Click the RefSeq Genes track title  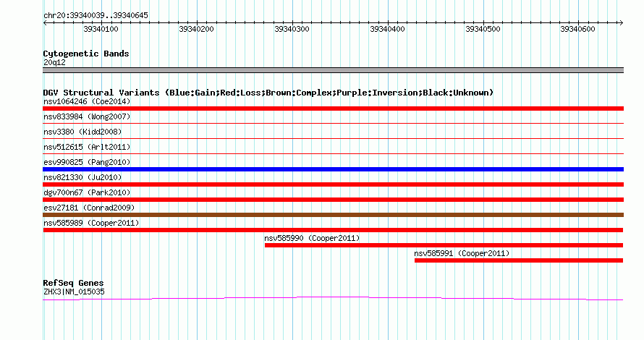point(73,283)
